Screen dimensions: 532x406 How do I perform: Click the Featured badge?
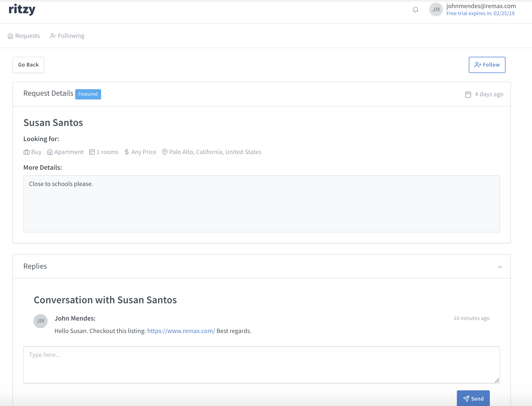click(x=88, y=94)
